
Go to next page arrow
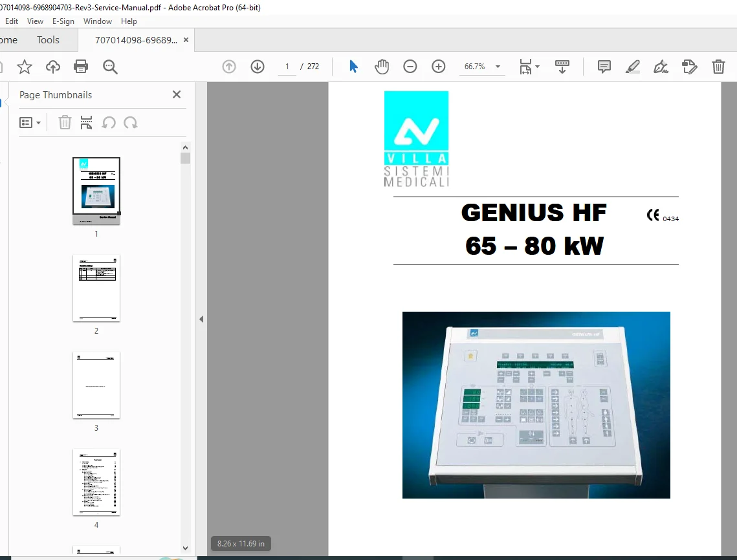(257, 67)
